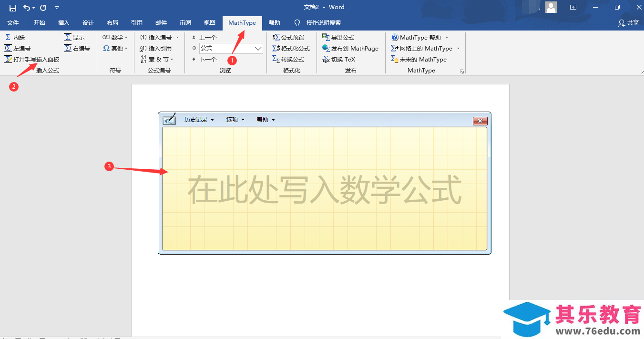Open MathType group dialog launcher
This screenshot has height=339, width=644.
point(461,71)
